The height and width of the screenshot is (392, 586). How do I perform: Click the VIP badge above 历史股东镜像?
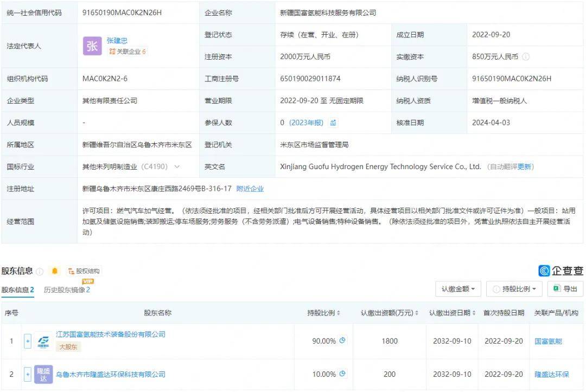87,281
